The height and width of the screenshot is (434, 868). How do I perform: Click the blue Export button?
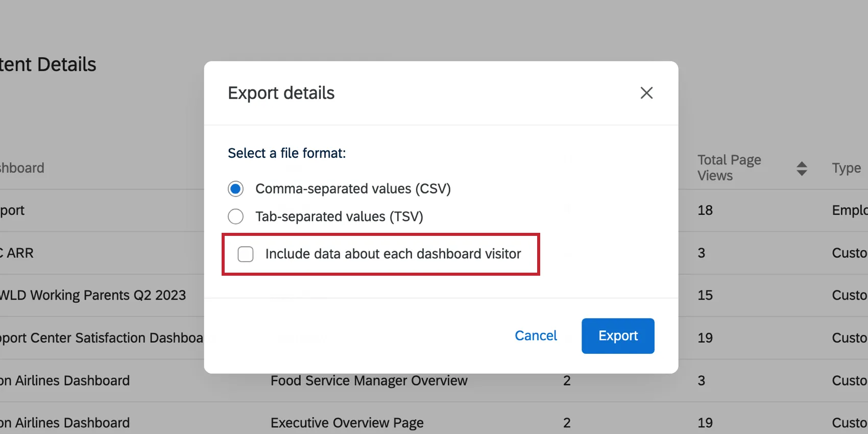click(617, 335)
